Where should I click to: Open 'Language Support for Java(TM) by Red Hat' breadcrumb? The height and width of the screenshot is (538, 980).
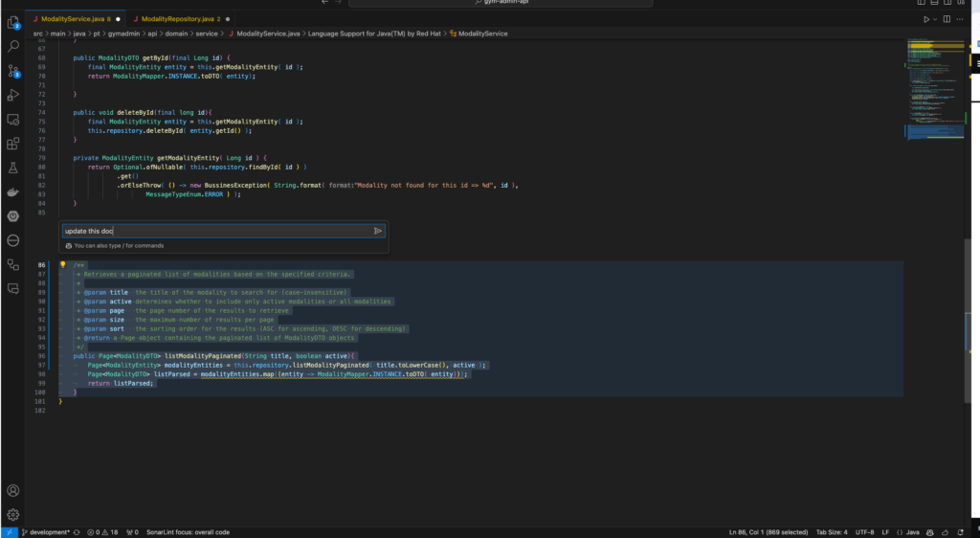click(x=375, y=34)
